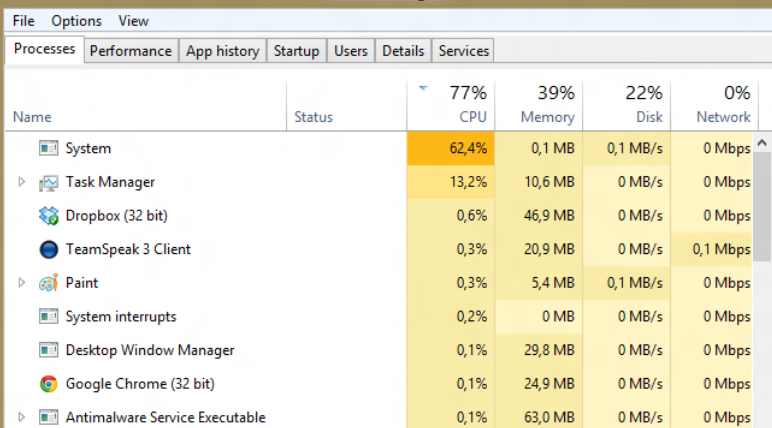
Task: Click Google Chrome's 24,9 MB memory cell
Action: tap(539, 384)
